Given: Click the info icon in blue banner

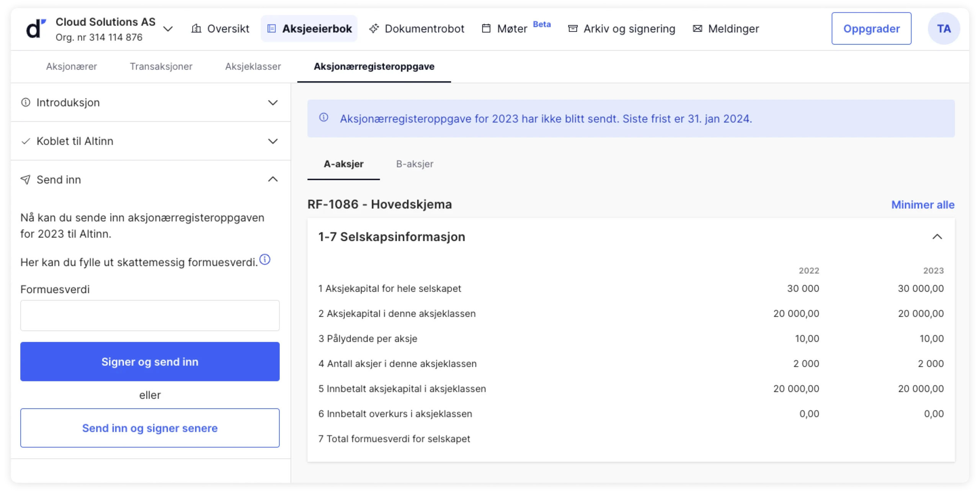Looking at the screenshot, I should (x=324, y=117).
